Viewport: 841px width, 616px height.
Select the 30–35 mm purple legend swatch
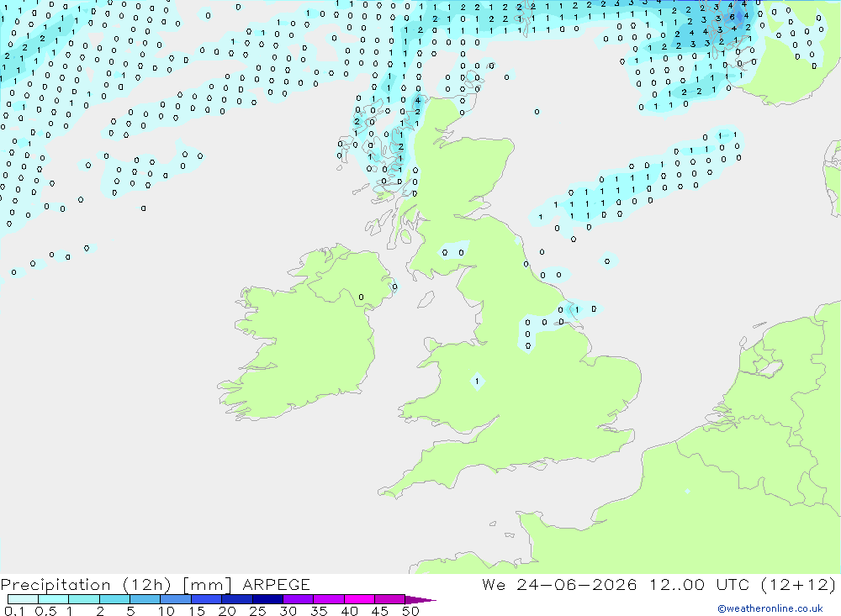click(x=299, y=599)
